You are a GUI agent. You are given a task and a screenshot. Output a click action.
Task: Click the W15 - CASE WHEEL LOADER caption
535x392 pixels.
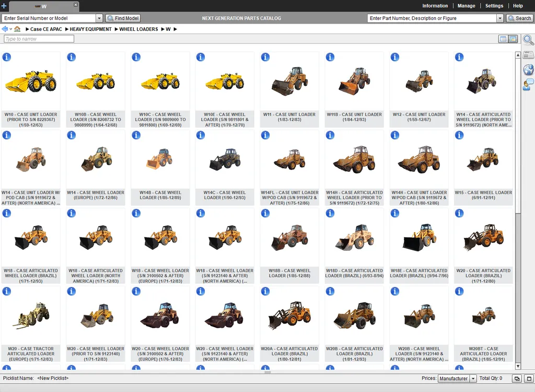483,195
